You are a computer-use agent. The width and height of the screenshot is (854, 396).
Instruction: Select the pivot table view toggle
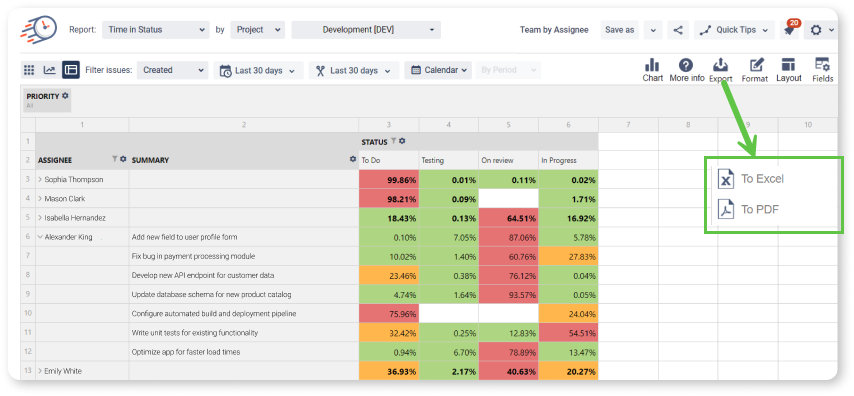pos(70,70)
